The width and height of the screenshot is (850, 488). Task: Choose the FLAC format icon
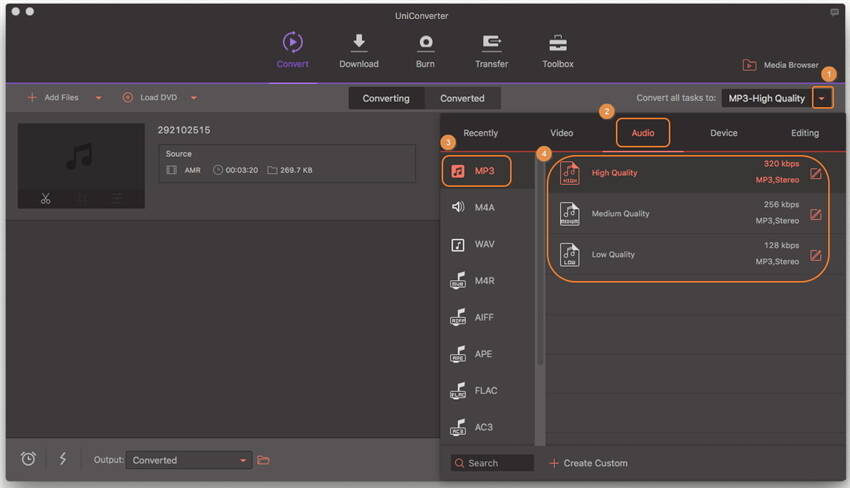tap(458, 390)
